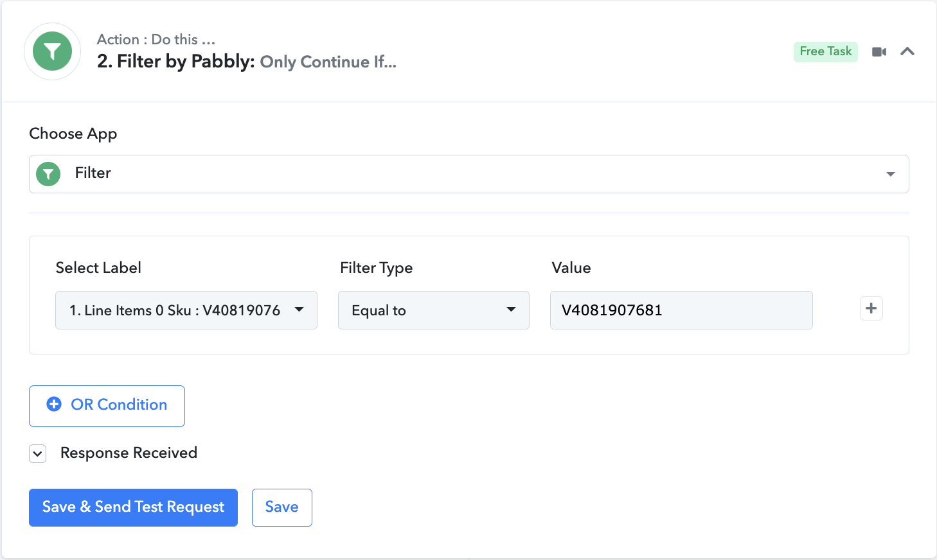Viewport: 937px width, 560px height.
Task: Click the Free Task badge
Action: click(826, 51)
